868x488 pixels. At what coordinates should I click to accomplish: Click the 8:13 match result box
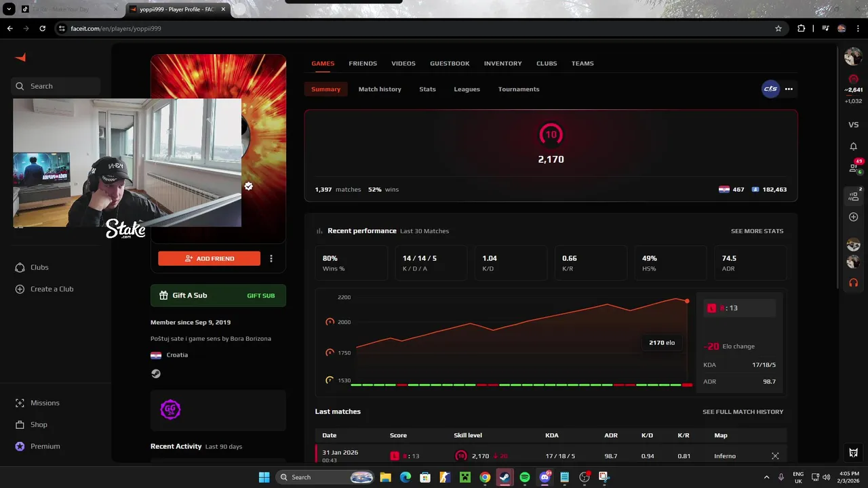738,308
